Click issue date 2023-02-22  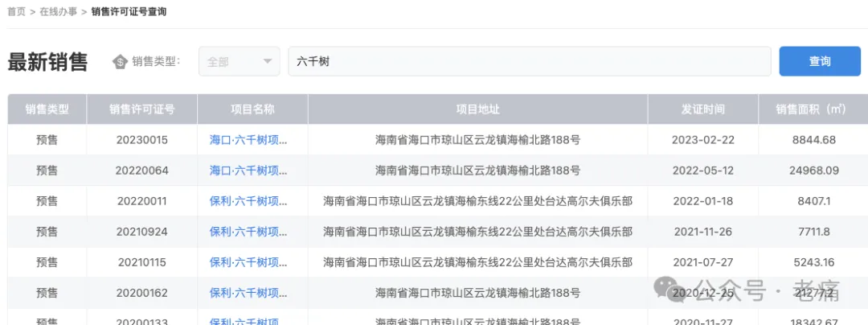703,140
